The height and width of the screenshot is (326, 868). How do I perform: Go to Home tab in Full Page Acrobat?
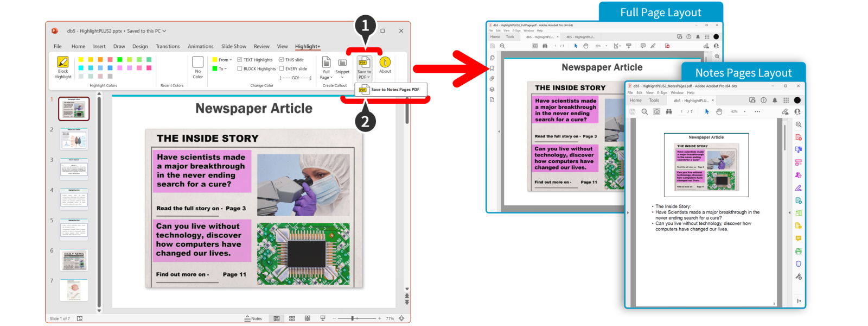(495, 37)
